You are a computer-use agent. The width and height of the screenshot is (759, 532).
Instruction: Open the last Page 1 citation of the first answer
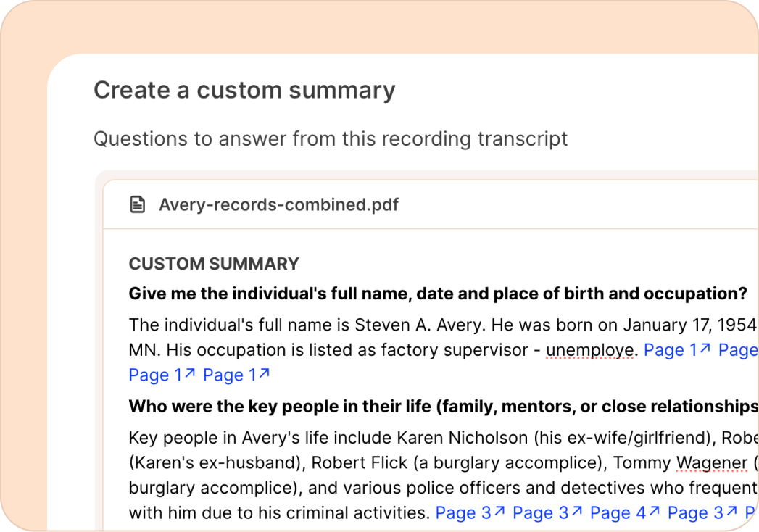click(x=236, y=375)
